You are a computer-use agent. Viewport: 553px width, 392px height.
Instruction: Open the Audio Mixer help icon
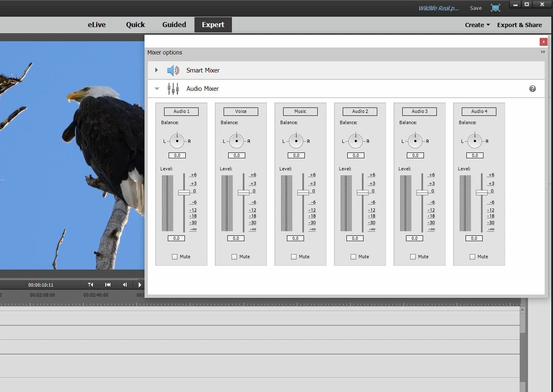tap(532, 89)
